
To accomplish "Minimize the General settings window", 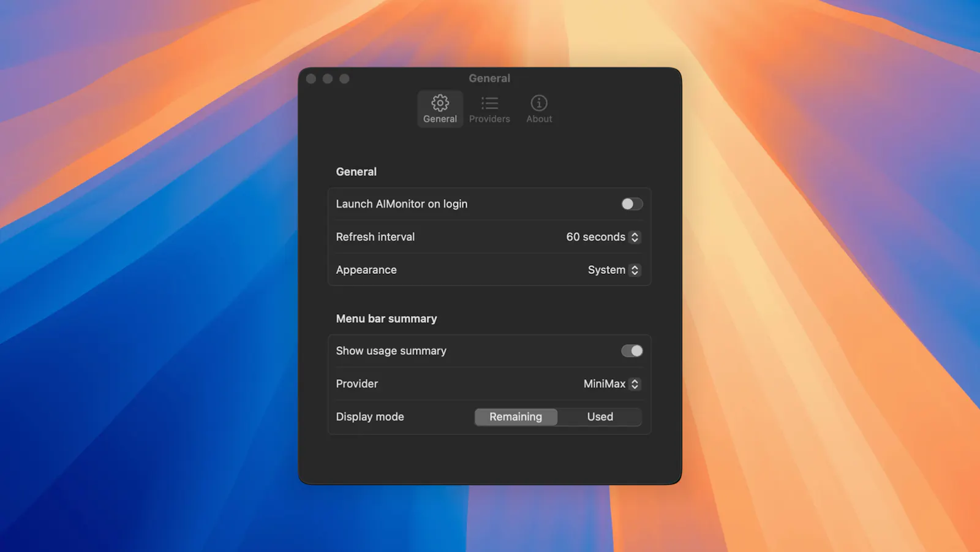I will 328,78.
